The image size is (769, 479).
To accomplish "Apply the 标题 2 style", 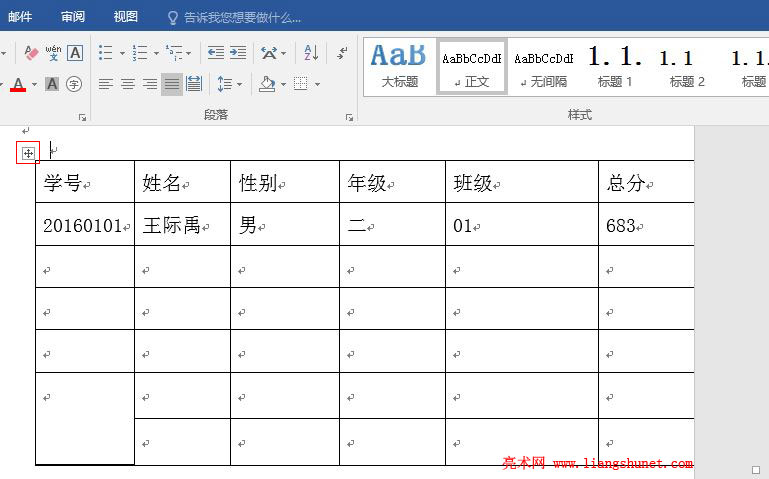I will pos(687,66).
